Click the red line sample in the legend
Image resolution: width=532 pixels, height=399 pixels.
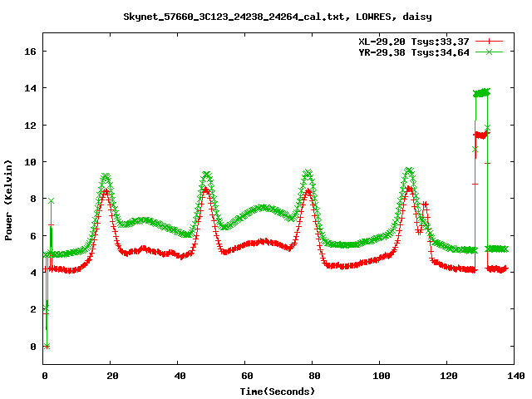(489, 42)
